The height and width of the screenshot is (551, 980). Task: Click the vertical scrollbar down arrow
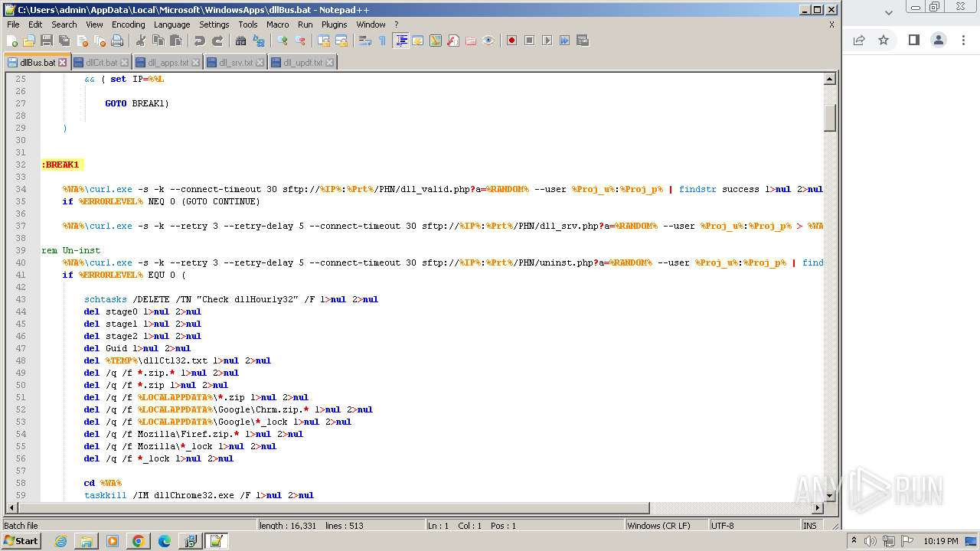pos(830,496)
